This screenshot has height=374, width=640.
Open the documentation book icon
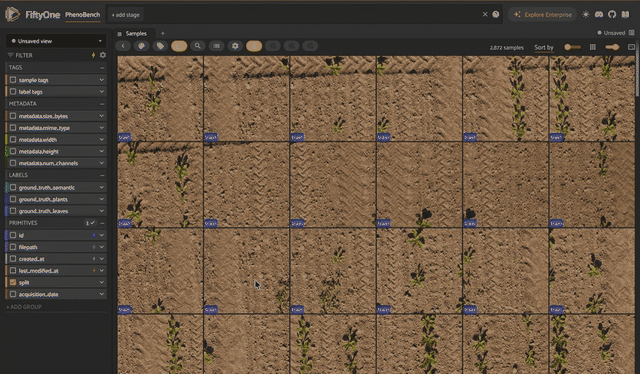point(625,14)
